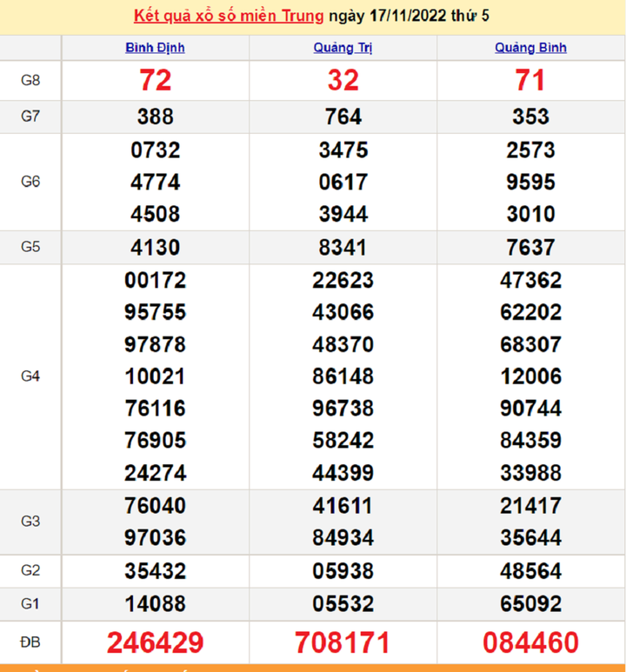Click the G5 number 4130
The height and width of the screenshot is (672, 626).
coord(155,247)
